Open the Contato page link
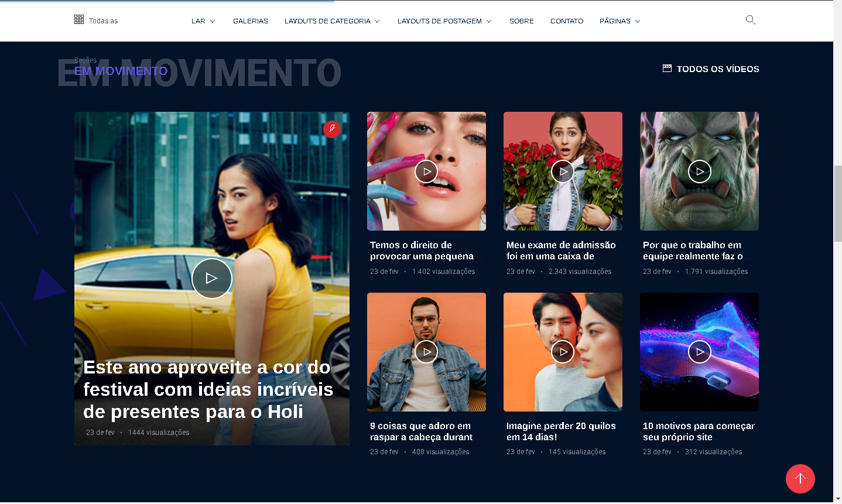The width and height of the screenshot is (842, 504). 567,21
